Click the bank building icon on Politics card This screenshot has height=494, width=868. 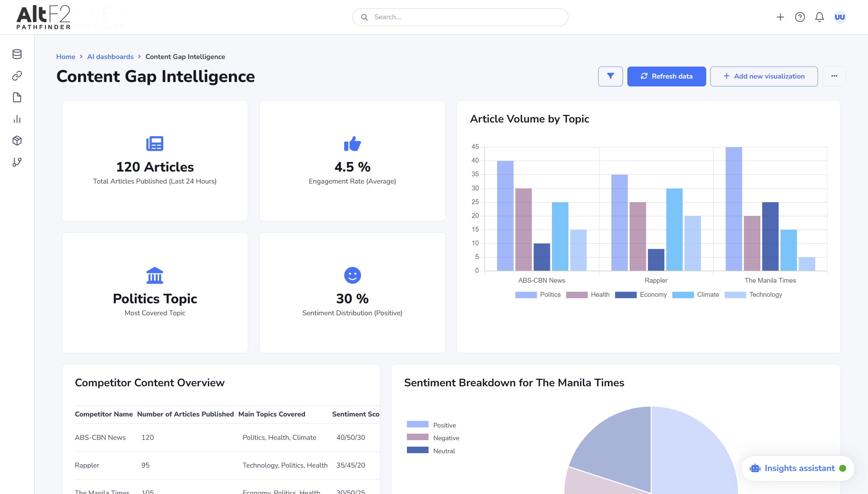155,275
